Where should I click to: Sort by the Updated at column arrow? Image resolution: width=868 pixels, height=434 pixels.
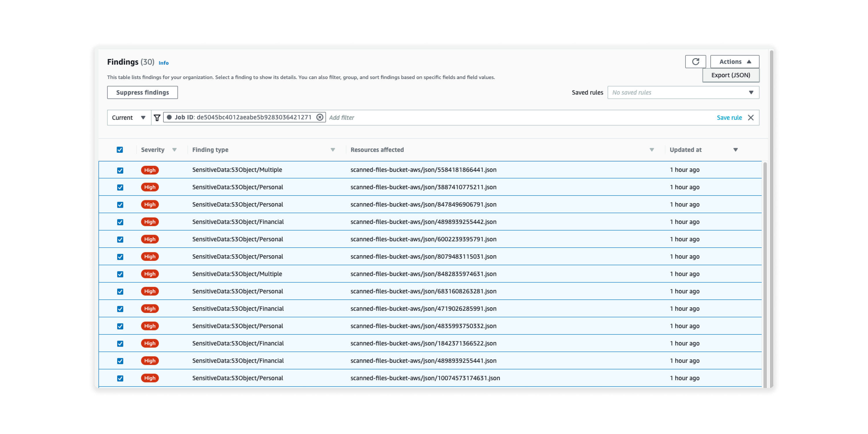click(735, 150)
